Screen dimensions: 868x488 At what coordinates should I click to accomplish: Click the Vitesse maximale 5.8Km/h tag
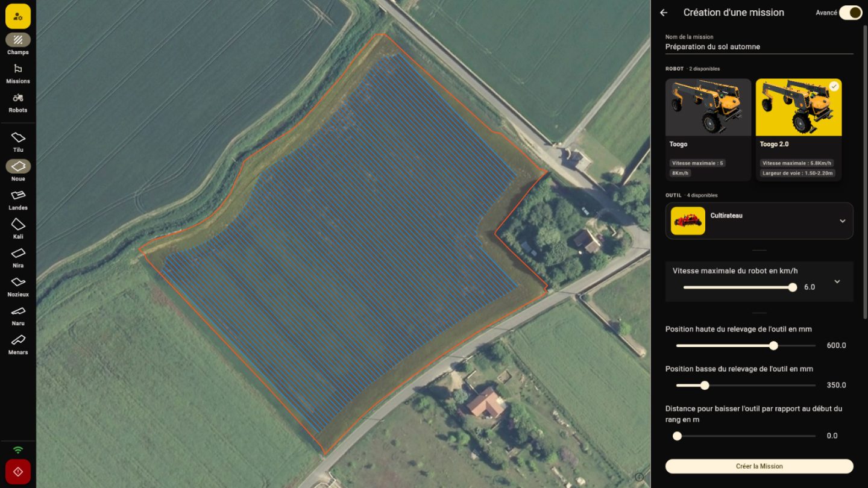point(797,163)
